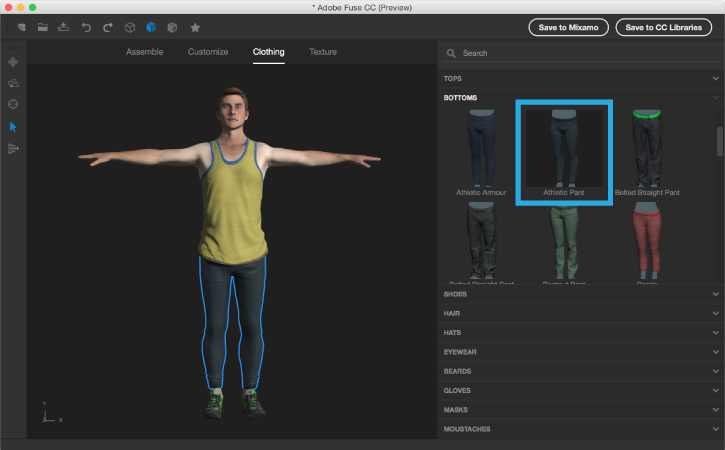Select the four-arrow move tool in sidebar

click(x=13, y=62)
